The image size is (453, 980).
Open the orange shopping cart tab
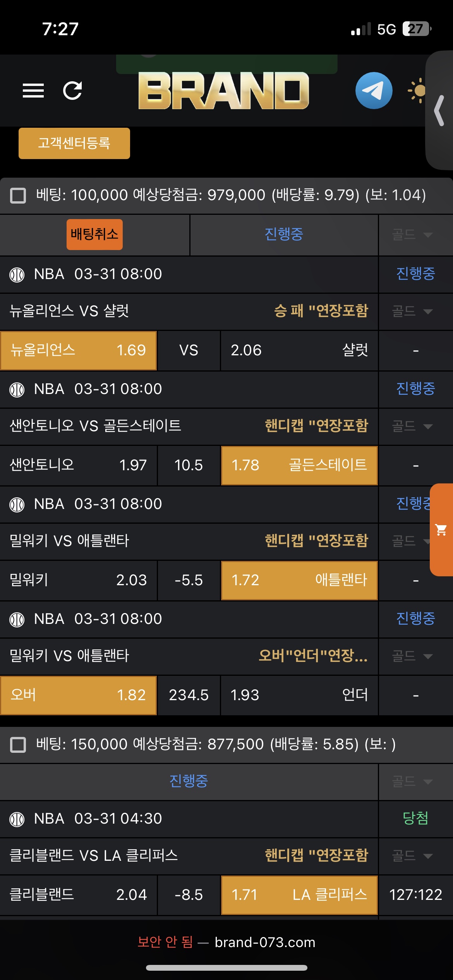click(x=441, y=529)
